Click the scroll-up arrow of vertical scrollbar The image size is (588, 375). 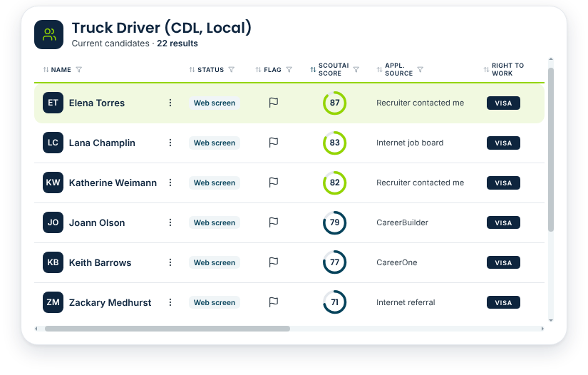(551, 59)
